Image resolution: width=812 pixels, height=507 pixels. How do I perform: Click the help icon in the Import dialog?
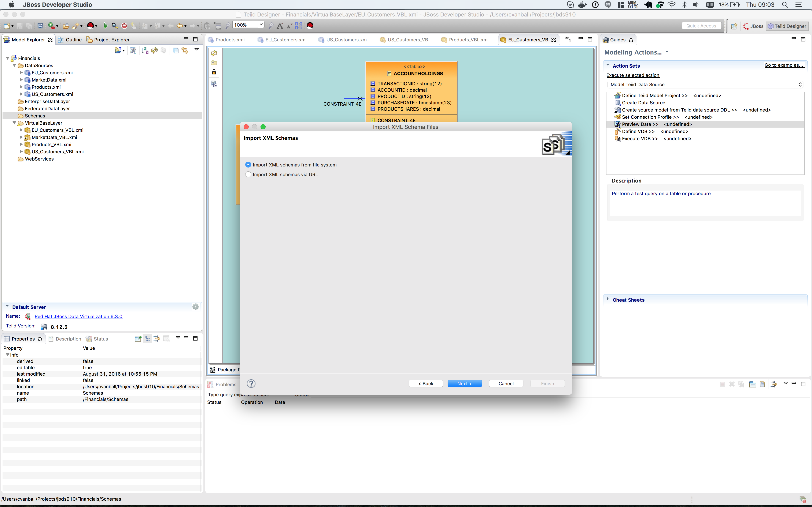pos(251,384)
